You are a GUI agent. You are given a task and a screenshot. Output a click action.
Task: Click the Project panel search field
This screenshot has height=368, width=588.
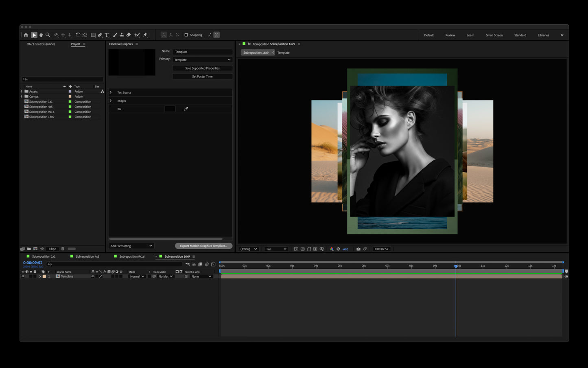click(62, 79)
